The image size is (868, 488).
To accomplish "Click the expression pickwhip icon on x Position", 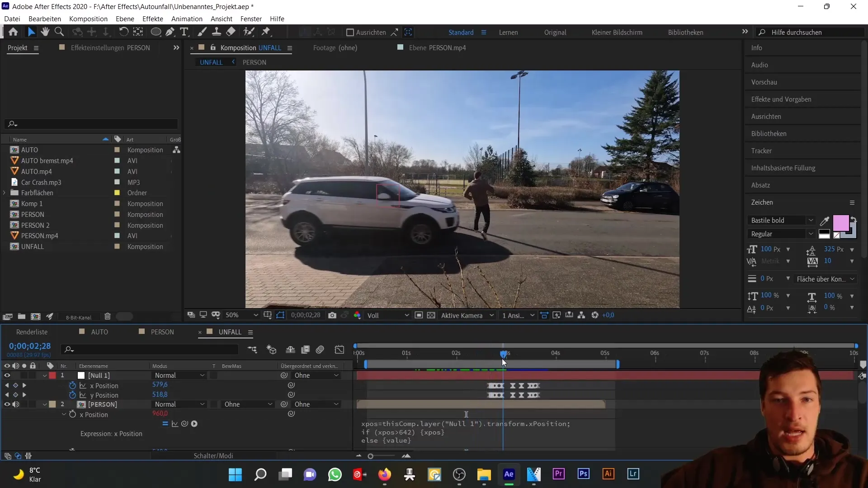I will (185, 424).
